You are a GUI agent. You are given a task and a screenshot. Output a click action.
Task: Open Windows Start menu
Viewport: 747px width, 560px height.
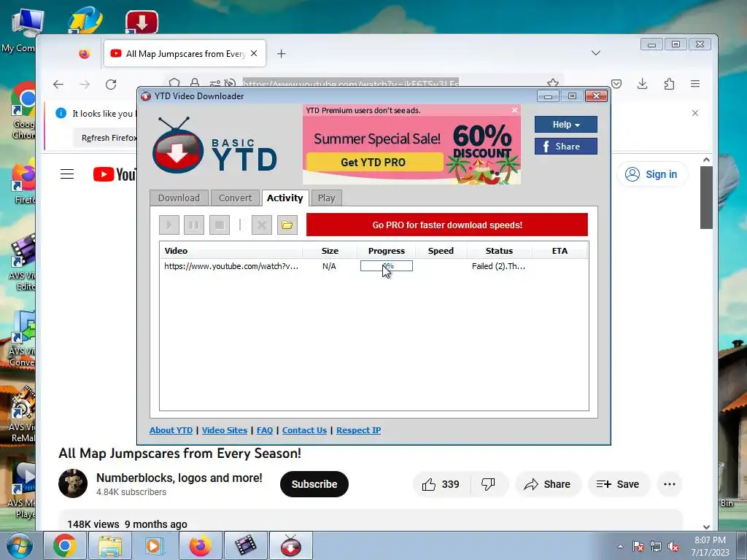tap(18, 545)
